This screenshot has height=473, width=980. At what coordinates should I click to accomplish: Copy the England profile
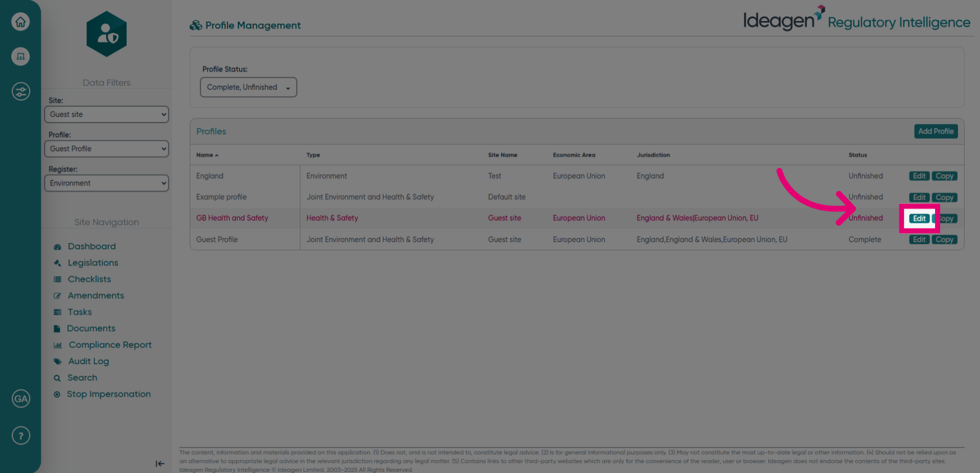[944, 176]
